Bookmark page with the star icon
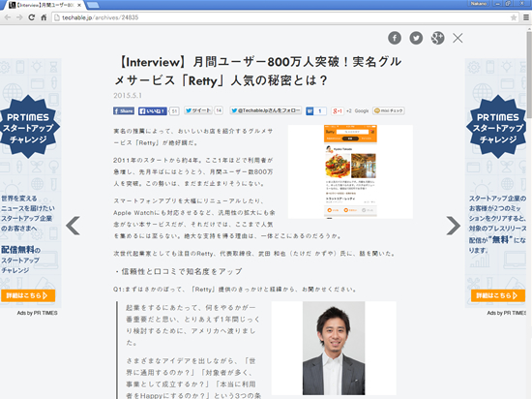 tap(514, 17)
